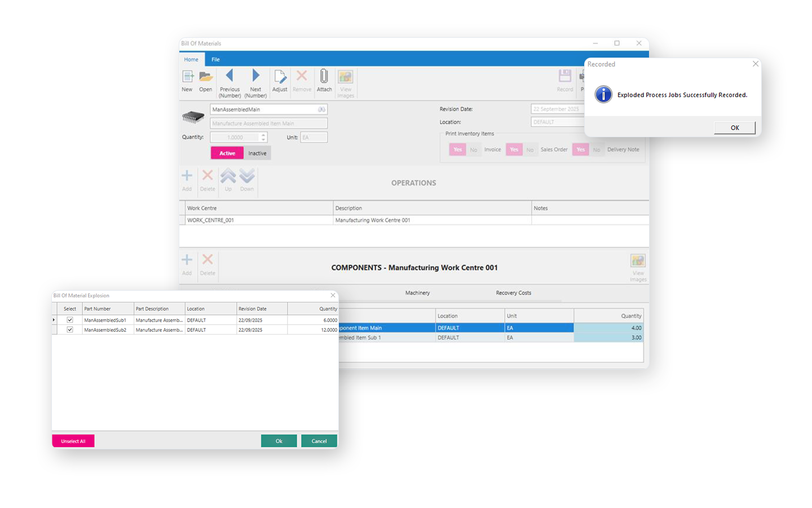The height and width of the screenshot is (508, 812).
Task: Go to Previous (Number) record
Action: coord(230,76)
